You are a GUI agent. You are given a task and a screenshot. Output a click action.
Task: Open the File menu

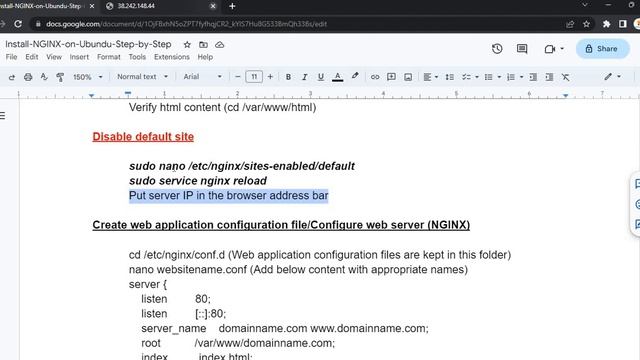click(11, 57)
